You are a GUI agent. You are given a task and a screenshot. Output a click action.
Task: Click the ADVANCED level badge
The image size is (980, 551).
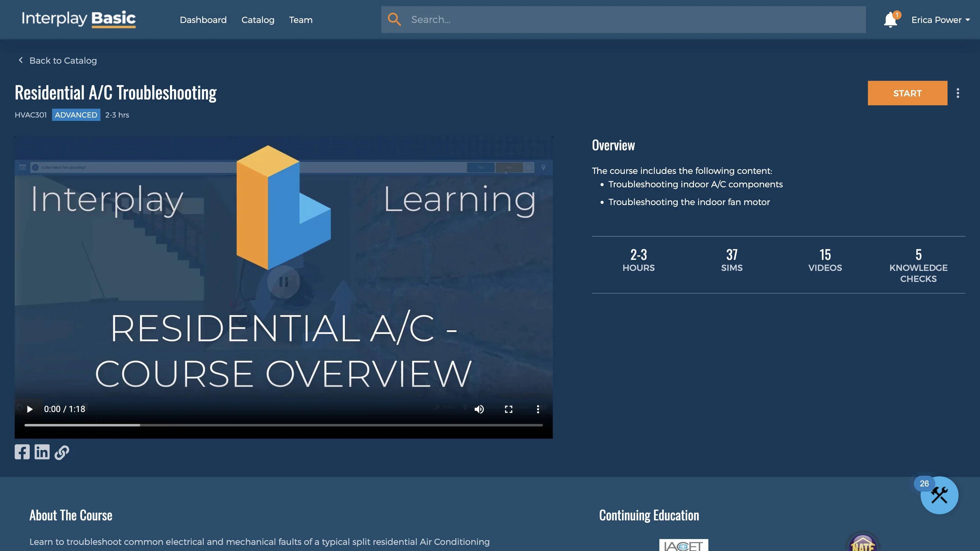pyautogui.click(x=76, y=115)
